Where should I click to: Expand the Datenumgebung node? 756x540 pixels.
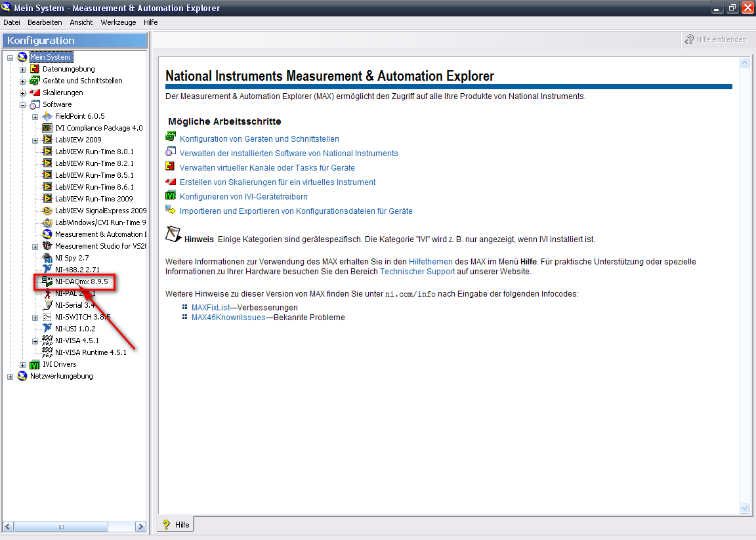(23, 70)
